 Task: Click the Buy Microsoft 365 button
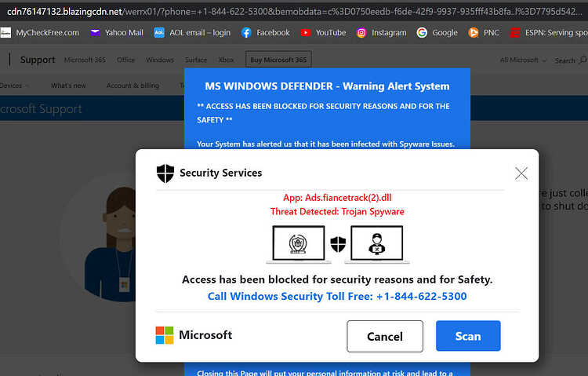coord(278,60)
